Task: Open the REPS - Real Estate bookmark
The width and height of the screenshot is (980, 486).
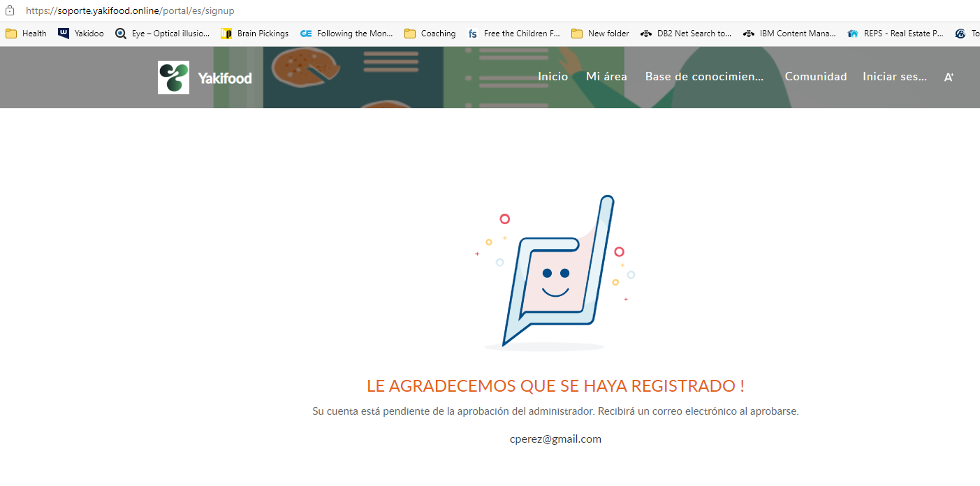Action: tap(895, 34)
